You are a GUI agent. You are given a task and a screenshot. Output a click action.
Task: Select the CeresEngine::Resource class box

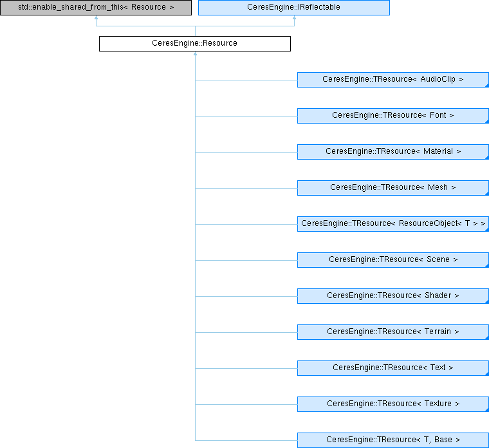point(194,44)
